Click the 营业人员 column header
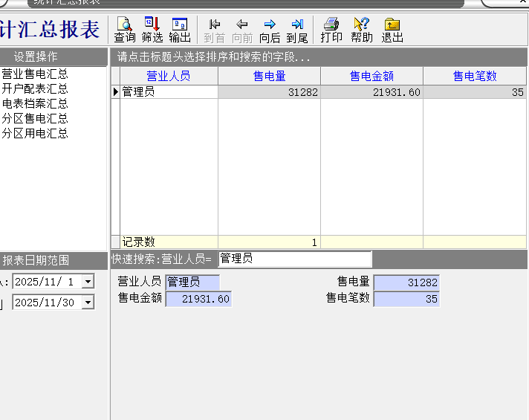529x420 pixels. pos(169,76)
